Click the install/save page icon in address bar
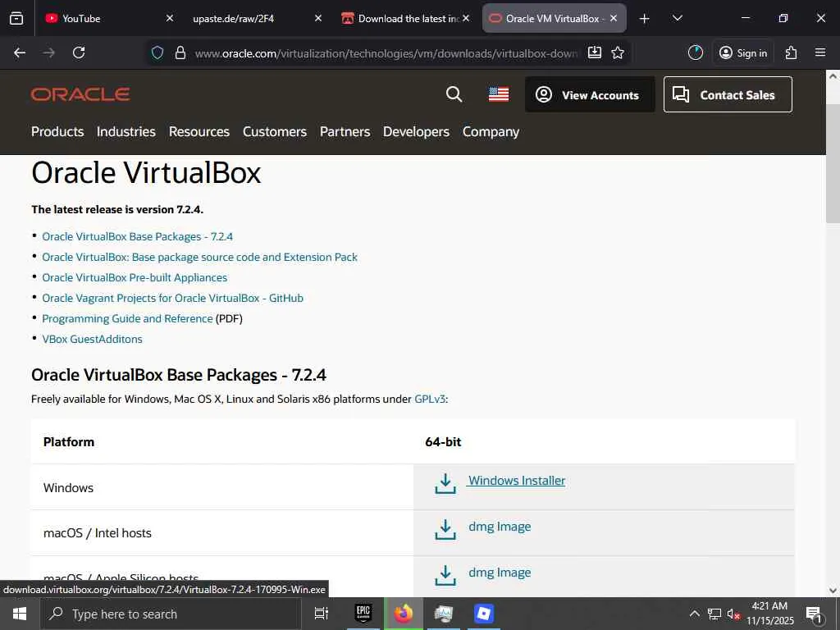 [x=595, y=52]
